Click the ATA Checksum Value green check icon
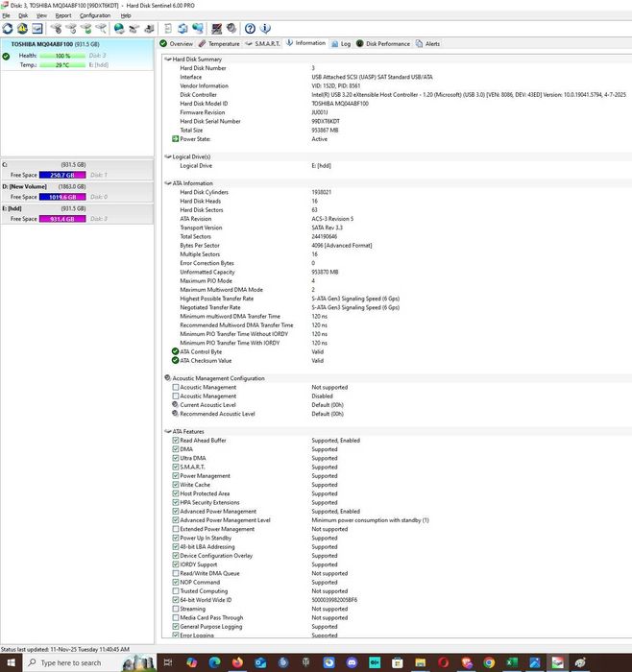632x672 pixels. pos(175,360)
